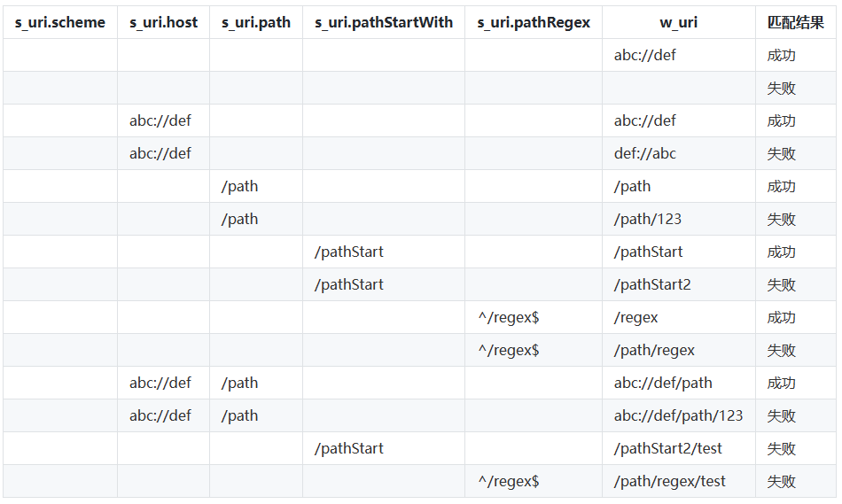Click the 匹配结果 column header
This screenshot has height=504, width=842.
[x=796, y=22]
